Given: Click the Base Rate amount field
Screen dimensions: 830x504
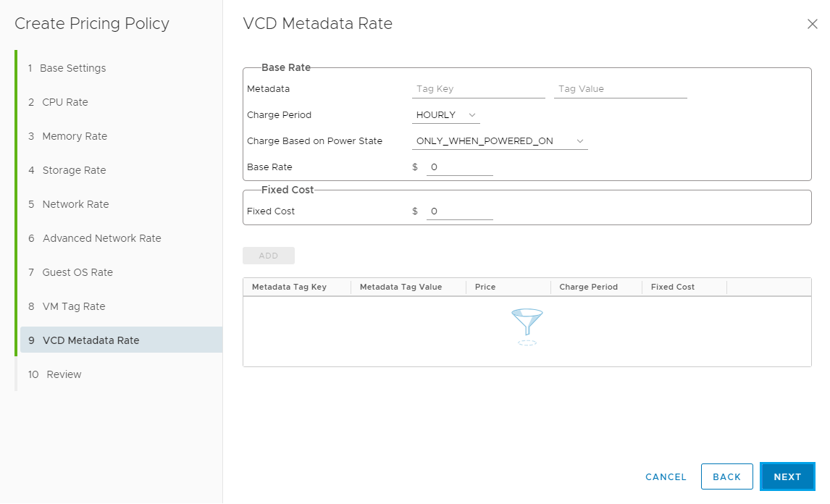Looking at the screenshot, I should pos(459,167).
